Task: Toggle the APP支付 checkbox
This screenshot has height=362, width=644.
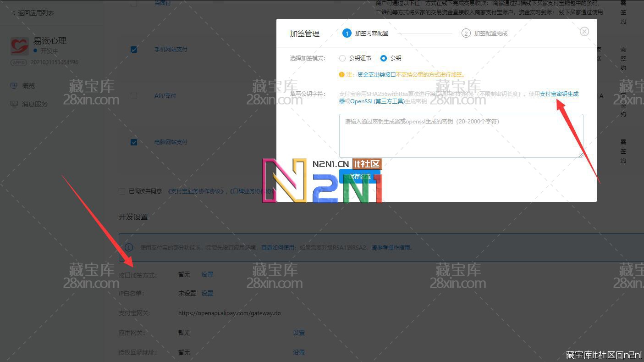Action: coord(134,96)
